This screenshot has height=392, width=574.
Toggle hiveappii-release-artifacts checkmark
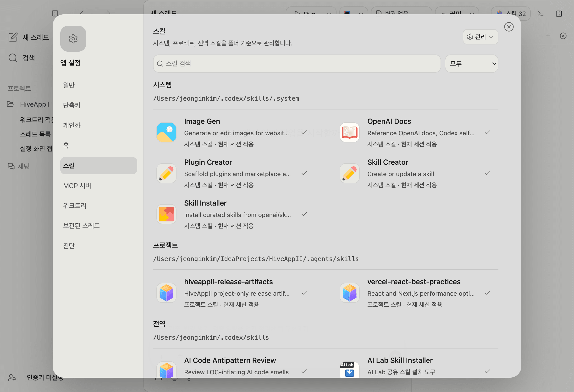coord(304,293)
